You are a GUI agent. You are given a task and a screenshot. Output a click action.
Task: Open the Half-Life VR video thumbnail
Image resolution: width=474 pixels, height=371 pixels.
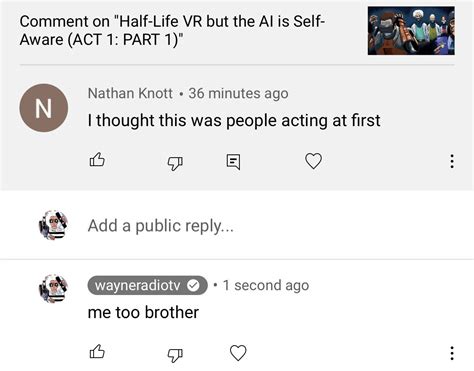pyautogui.click(x=411, y=31)
